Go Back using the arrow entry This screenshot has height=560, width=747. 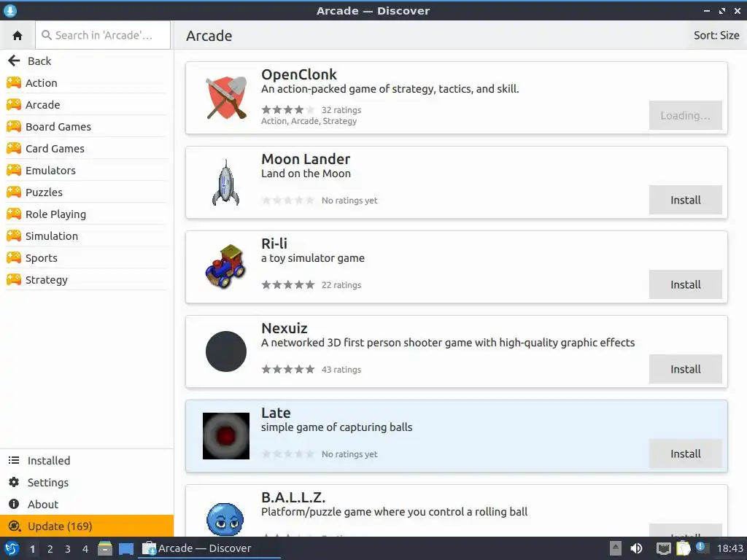click(87, 61)
